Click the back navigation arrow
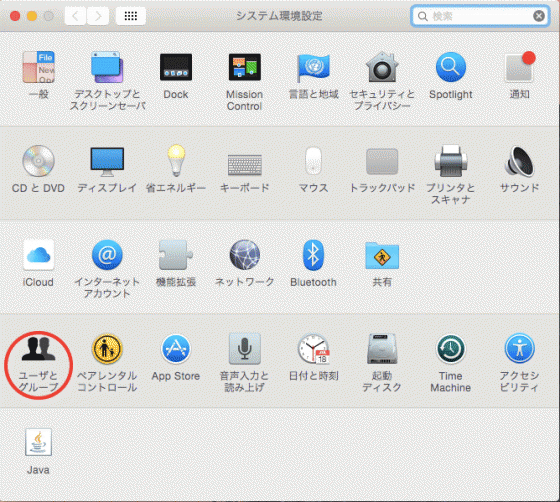Screen dimensions: 560x502 point(75,16)
